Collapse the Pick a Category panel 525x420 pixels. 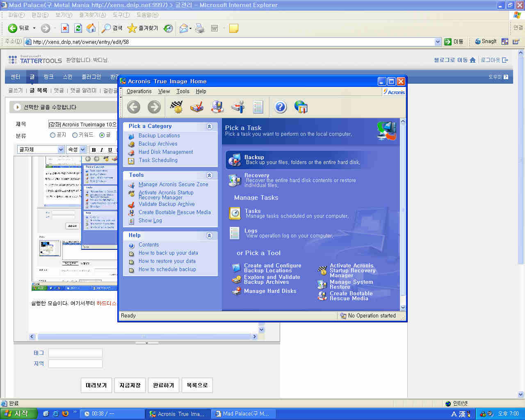pos(210,126)
